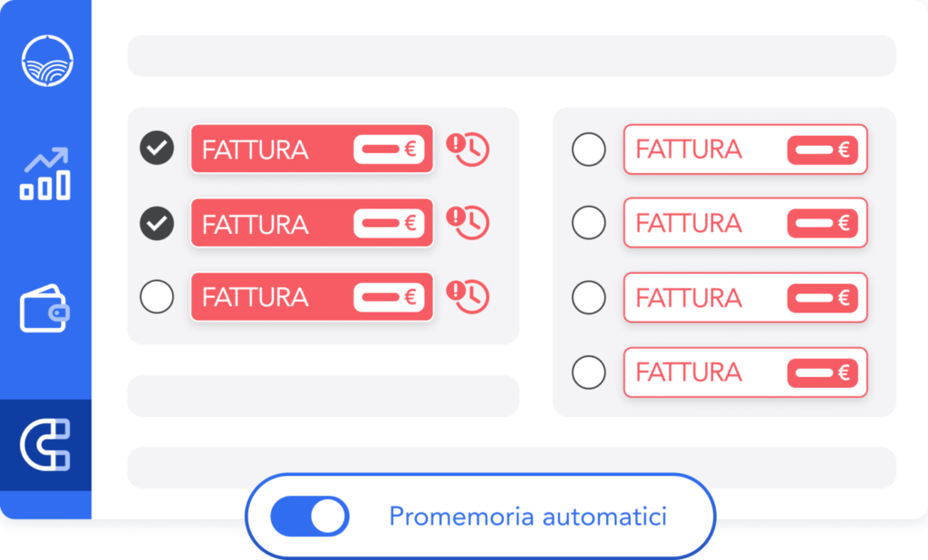Click euro amount badge on first left invoice

(x=389, y=150)
